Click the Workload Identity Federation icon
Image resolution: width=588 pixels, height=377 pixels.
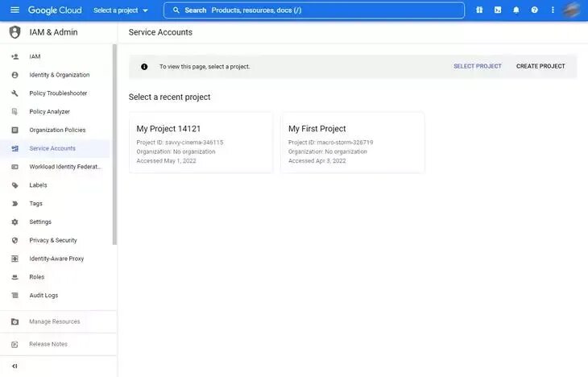[15, 167]
